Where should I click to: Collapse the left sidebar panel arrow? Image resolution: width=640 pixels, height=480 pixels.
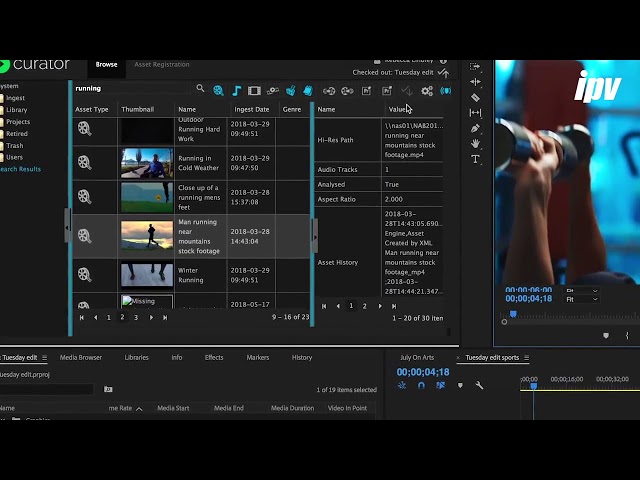coord(67,226)
